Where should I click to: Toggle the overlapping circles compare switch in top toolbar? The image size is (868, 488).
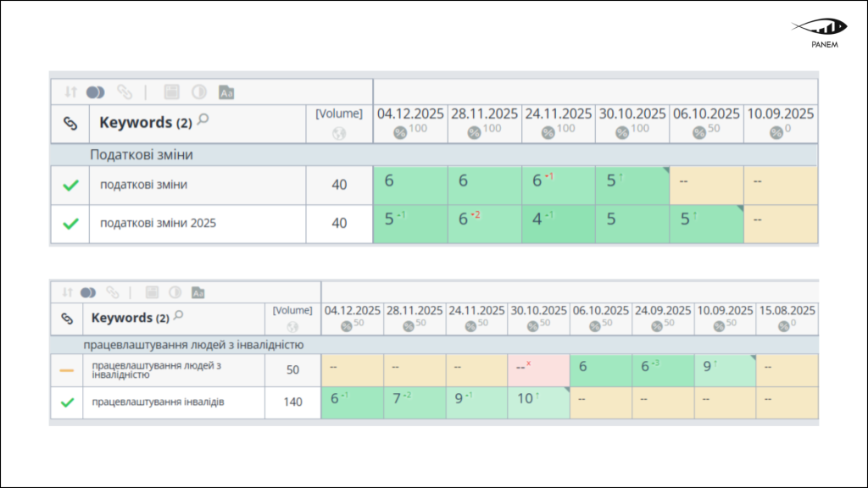point(95,92)
